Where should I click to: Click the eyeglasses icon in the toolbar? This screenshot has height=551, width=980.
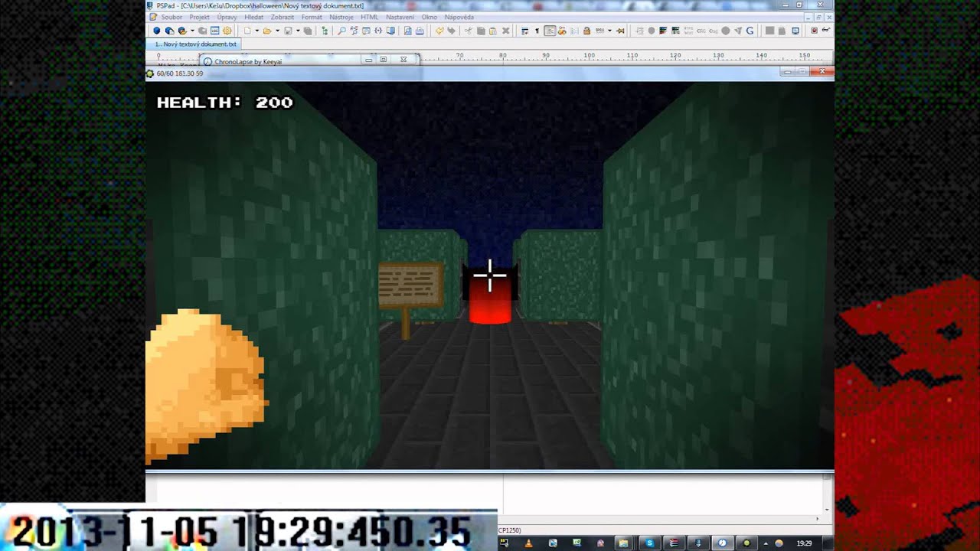pyautogui.click(x=826, y=31)
